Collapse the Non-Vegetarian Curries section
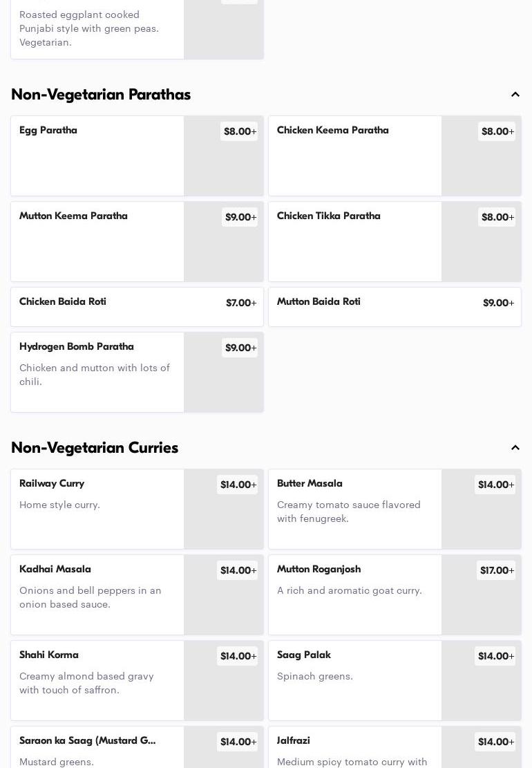Viewport: 532px width, 768px height. 515,448
